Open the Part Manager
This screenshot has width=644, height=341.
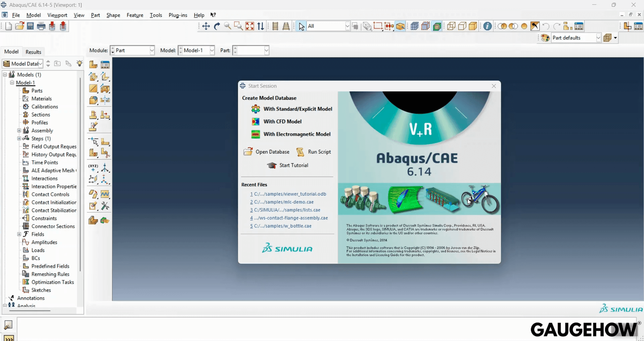click(x=105, y=65)
